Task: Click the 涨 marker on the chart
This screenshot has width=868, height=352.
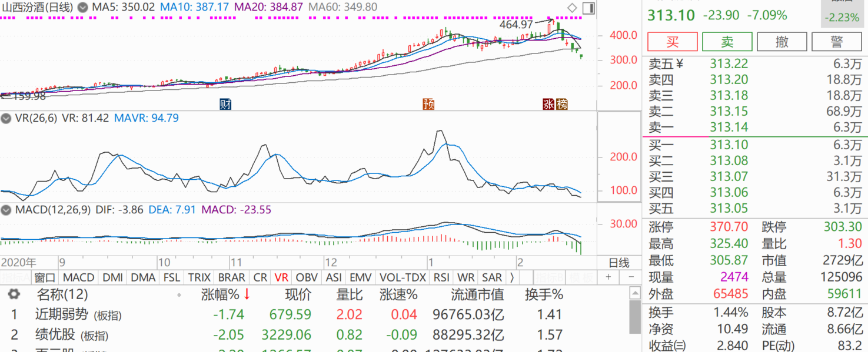Action: pyautogui.click(x=548, y=104)
